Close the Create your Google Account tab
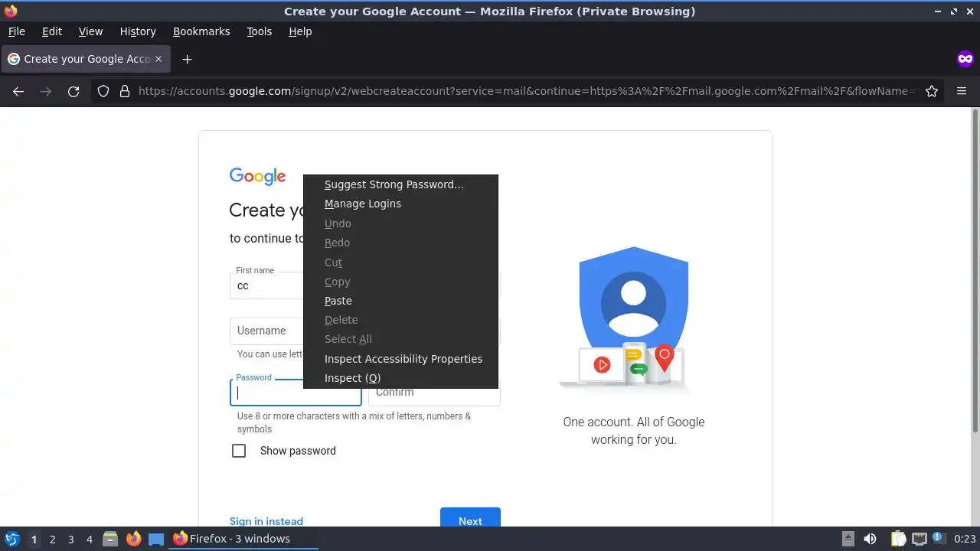980x551 pixels. click(x=158, y=59)
